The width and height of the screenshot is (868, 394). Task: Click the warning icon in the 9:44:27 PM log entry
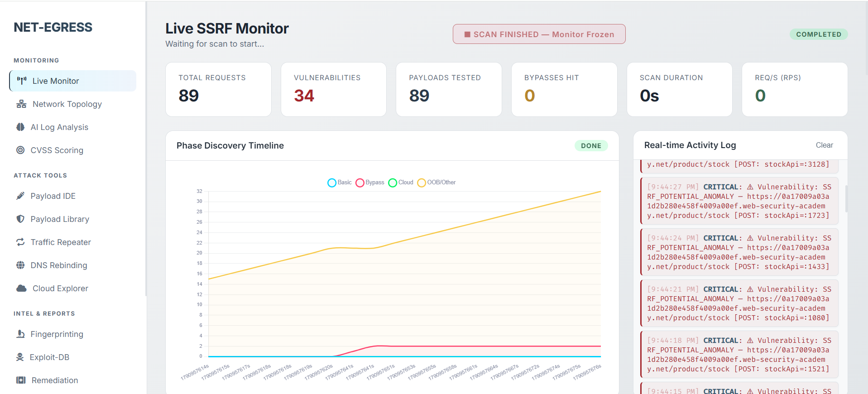coord(750,187)
